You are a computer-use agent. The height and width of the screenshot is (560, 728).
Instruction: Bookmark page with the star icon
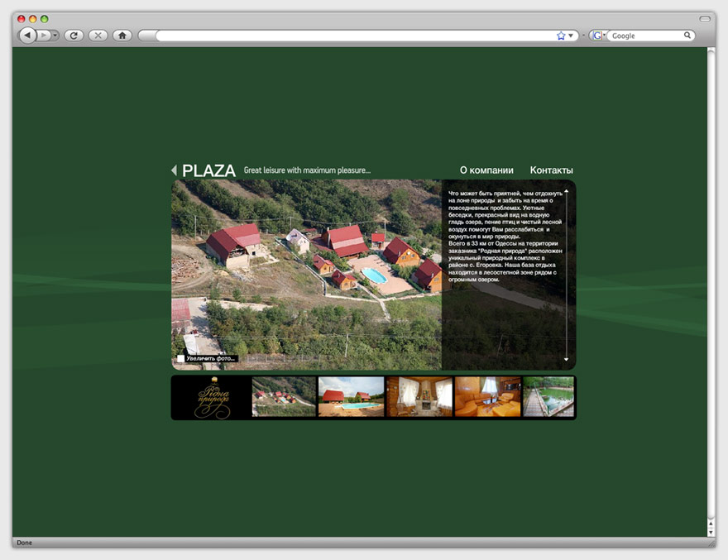[x=561, y=36]
